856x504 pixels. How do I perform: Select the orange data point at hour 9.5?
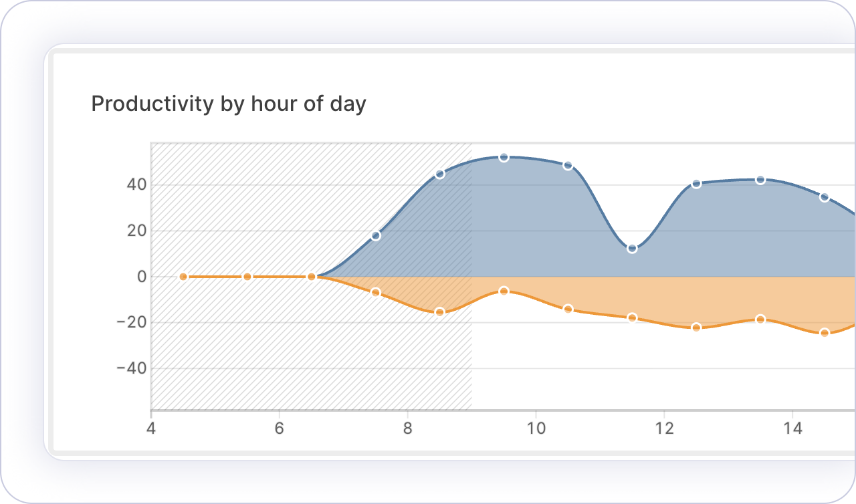[x=504, y=291]
